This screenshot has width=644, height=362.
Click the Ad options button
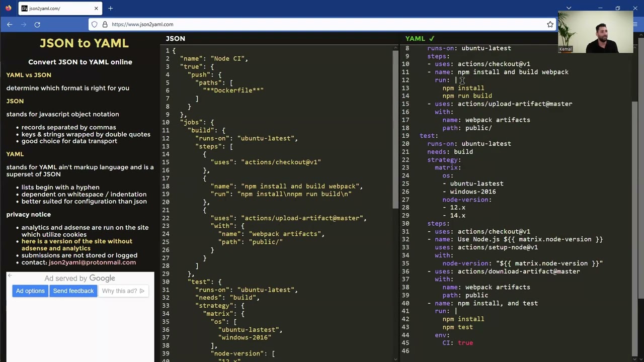click(x=30, y=291)
